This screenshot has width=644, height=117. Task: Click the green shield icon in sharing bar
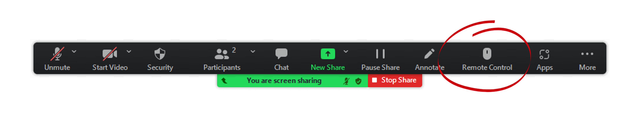pos(358,81)
